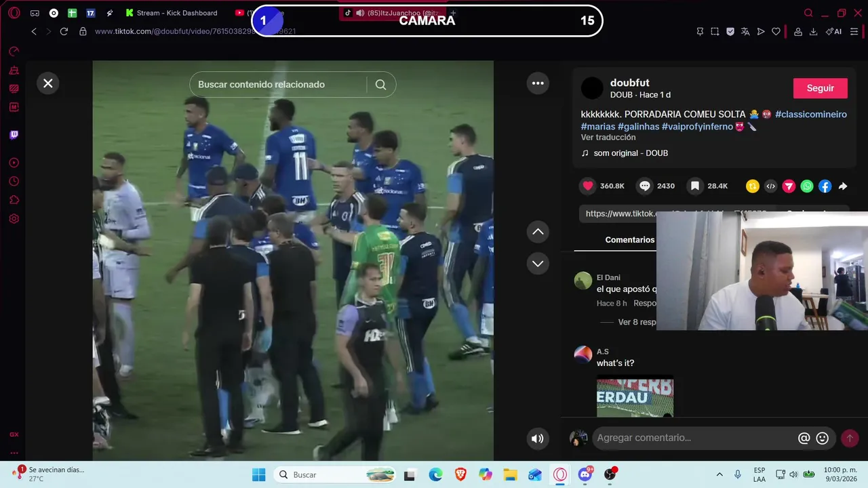Open the Easy Setup sliders icon

[854, 31]
